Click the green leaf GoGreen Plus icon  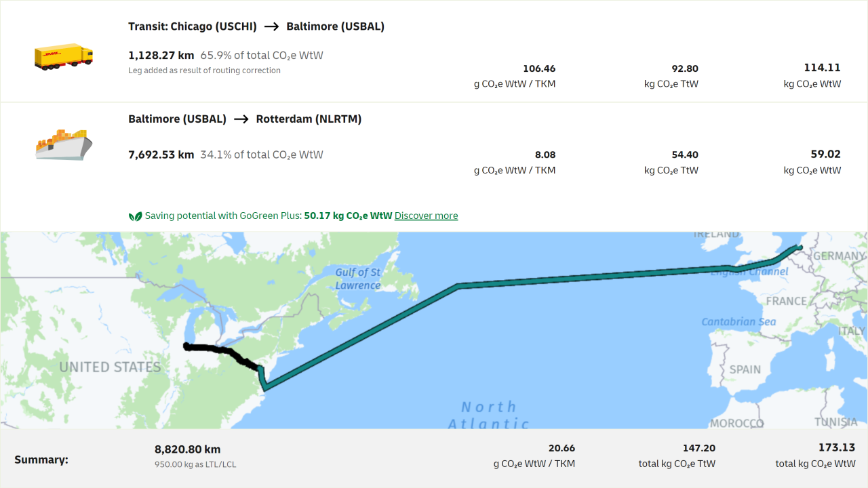point(134,215)
